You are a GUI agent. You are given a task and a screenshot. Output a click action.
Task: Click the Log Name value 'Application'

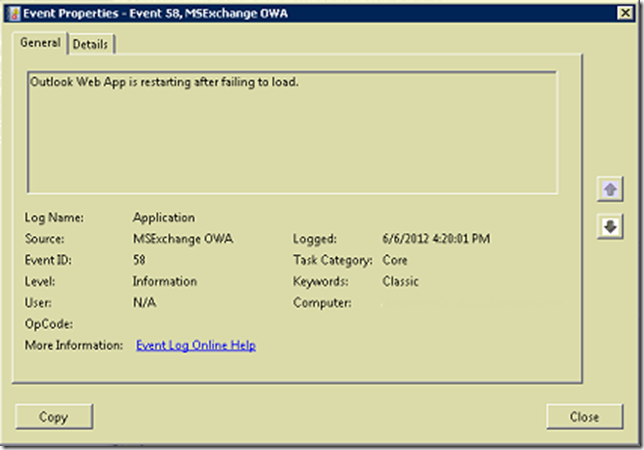(164, 218)
